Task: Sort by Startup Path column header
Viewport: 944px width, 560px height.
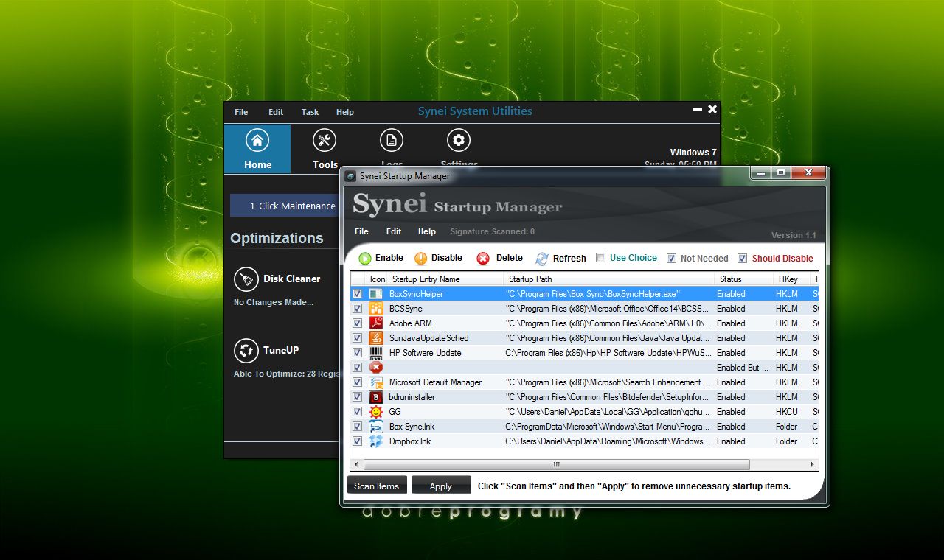Action: (x=609, y=279)
